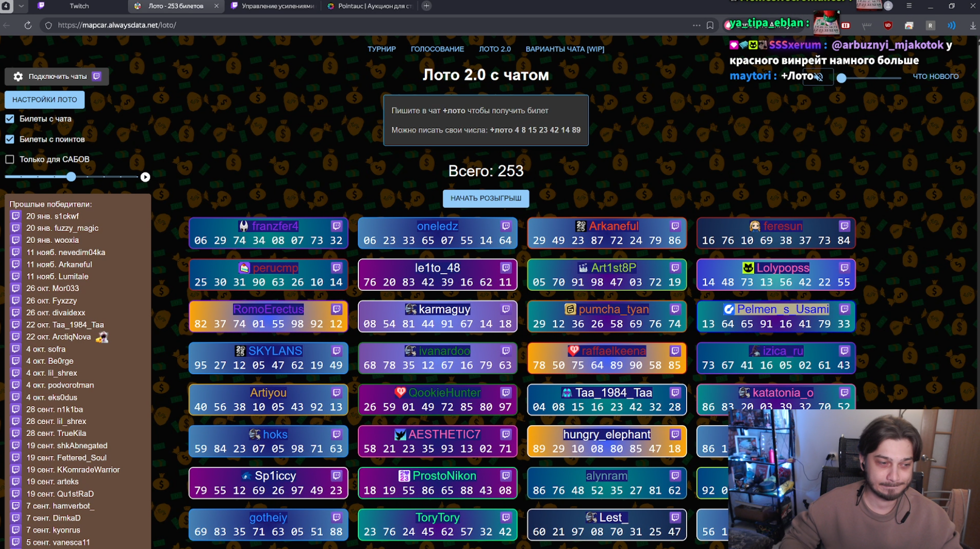Click the Twitch icon on franzfer4's ticket
The width and height of the screenshot is (980, 549).
(336, 226)
